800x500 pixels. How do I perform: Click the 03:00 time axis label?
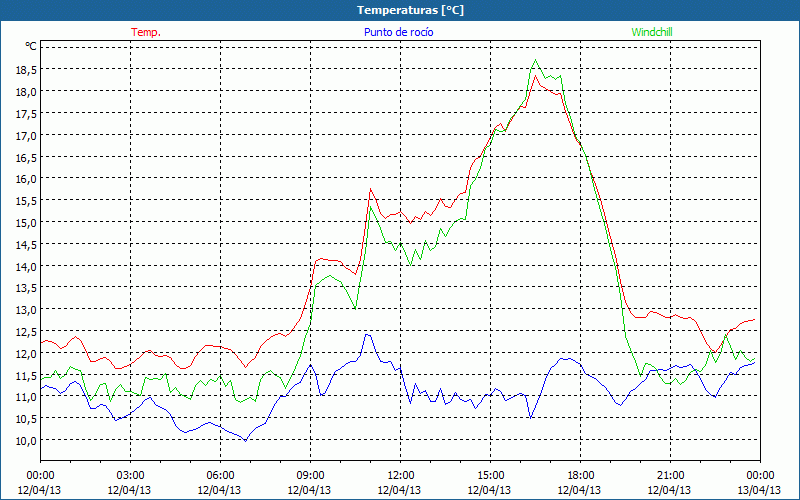pyautogui.click(x=130, y=476)
